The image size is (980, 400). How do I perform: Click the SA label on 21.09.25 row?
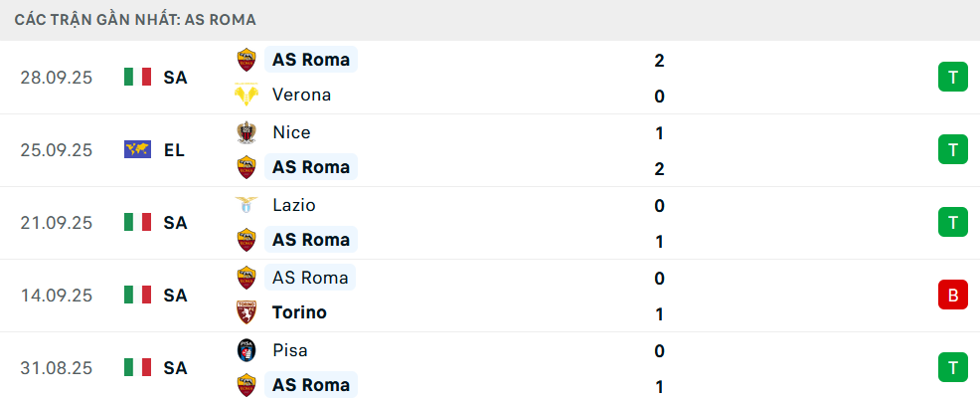point(175,223)
